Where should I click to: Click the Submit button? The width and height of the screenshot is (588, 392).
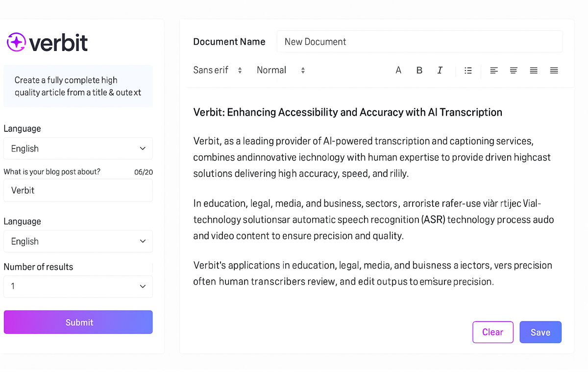coord(78,322)
